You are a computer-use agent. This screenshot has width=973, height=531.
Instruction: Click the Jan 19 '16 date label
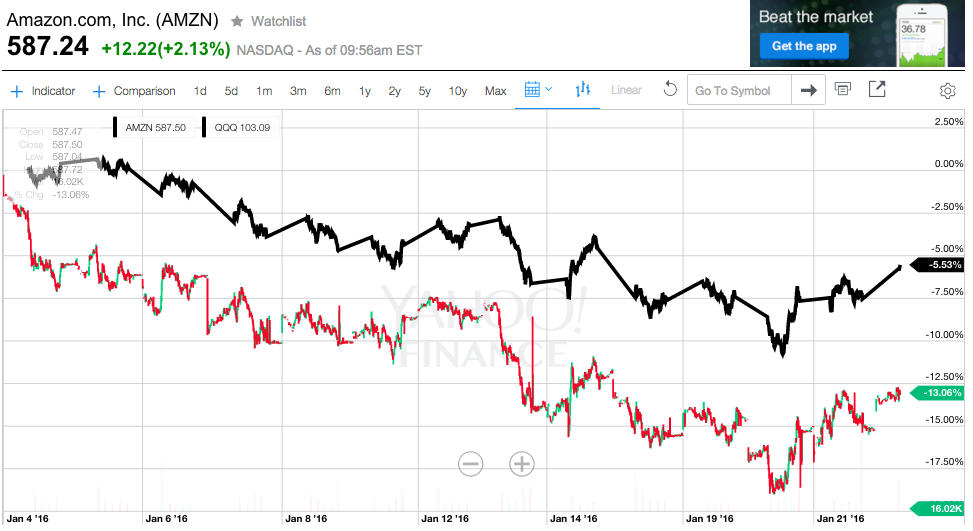pos(710,519)
